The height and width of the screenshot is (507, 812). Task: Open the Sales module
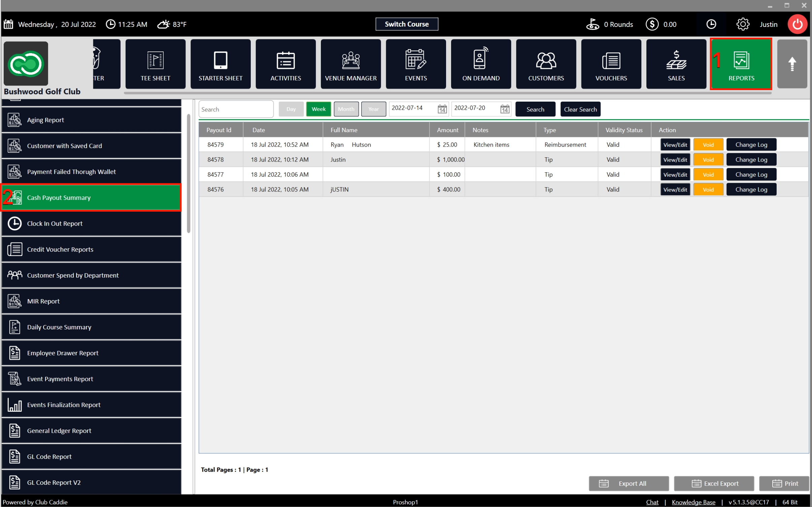[x=676, y=64]
